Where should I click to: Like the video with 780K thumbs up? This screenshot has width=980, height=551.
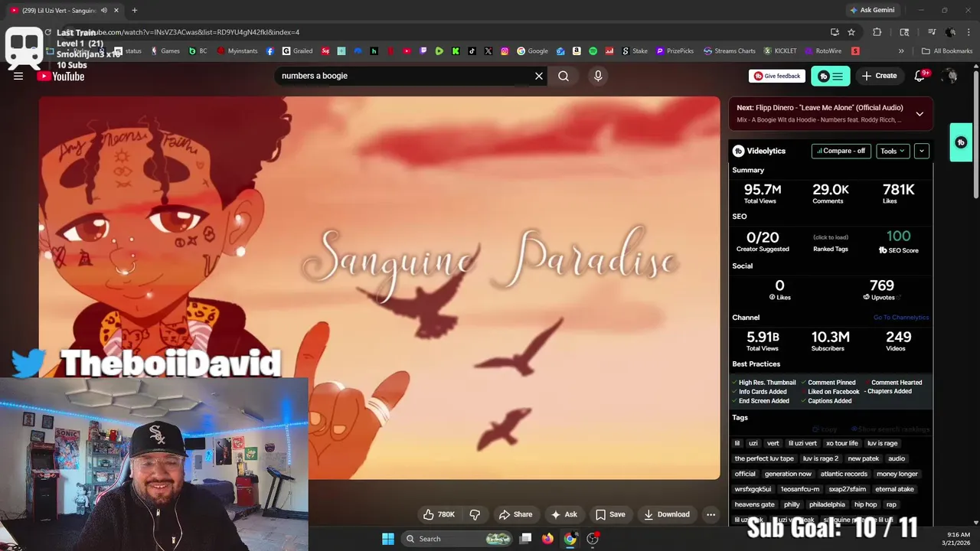point(439,514)
